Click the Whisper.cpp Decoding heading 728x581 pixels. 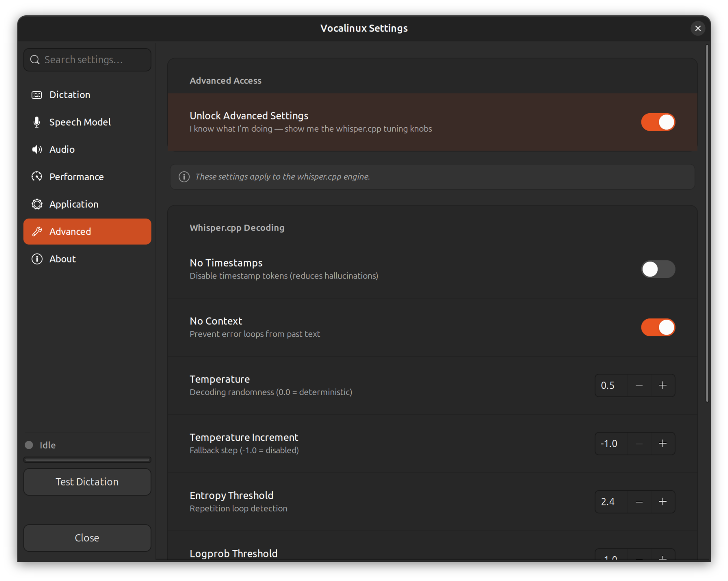(x=237, y=228)
